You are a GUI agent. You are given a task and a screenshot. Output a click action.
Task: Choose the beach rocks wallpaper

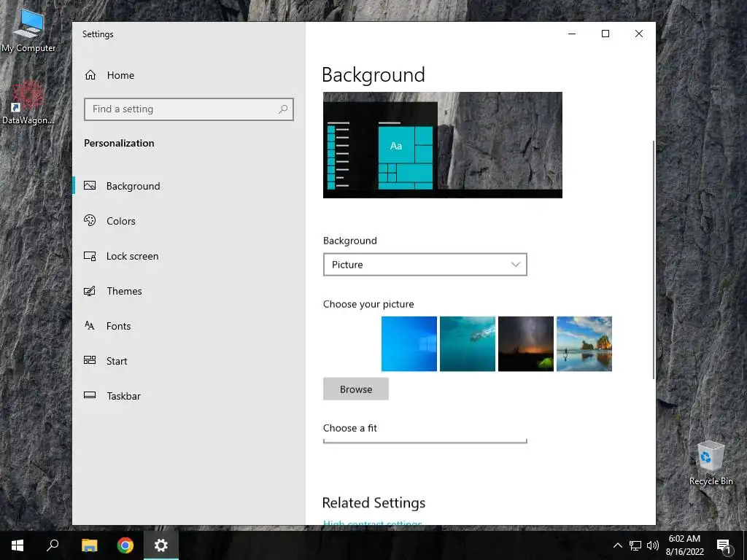point(584,344)
